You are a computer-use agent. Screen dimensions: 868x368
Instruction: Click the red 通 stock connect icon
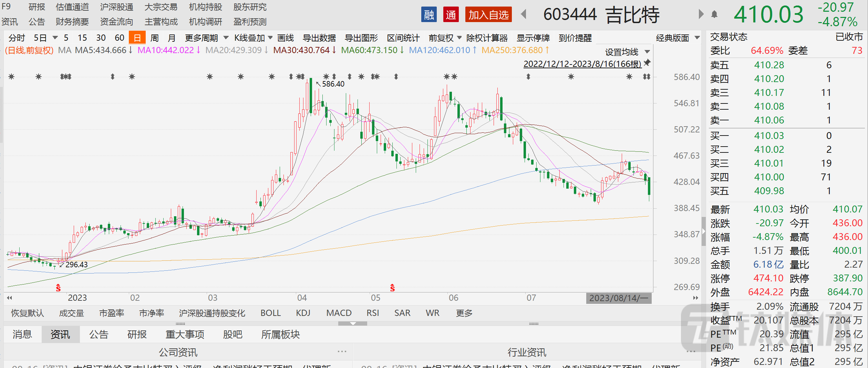451,14
